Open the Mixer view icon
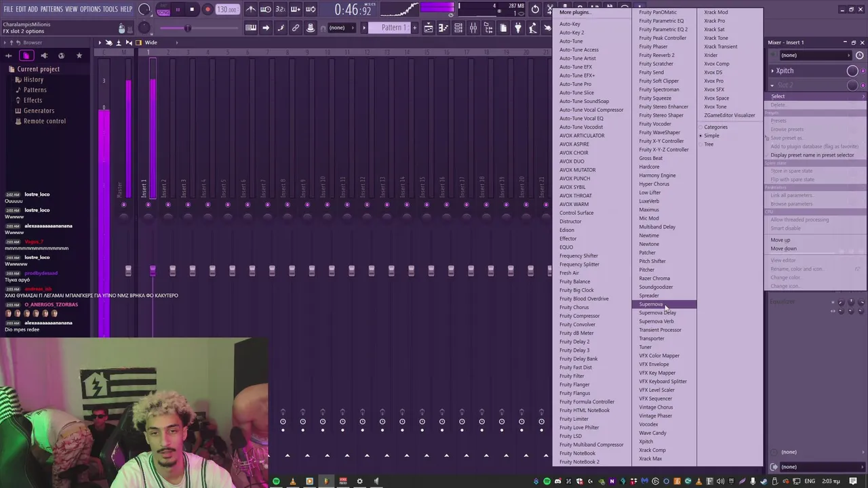The height and width of the screenshot is (488, 868). [x=473, y=28]
